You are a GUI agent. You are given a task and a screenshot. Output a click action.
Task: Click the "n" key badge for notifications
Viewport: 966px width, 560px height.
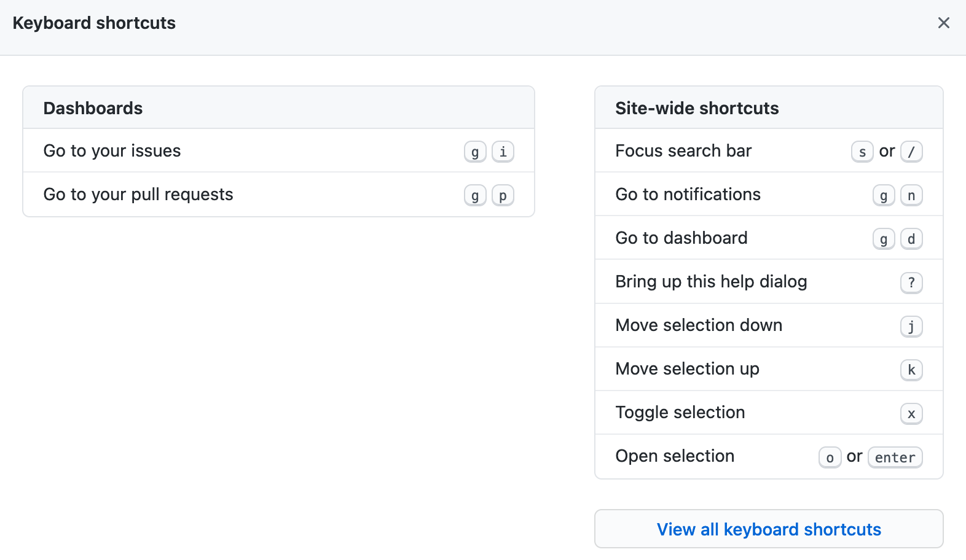[911, 195]
